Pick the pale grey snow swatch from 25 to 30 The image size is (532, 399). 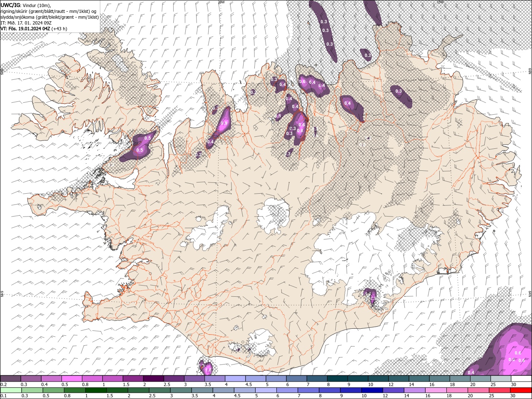(501, 379)
